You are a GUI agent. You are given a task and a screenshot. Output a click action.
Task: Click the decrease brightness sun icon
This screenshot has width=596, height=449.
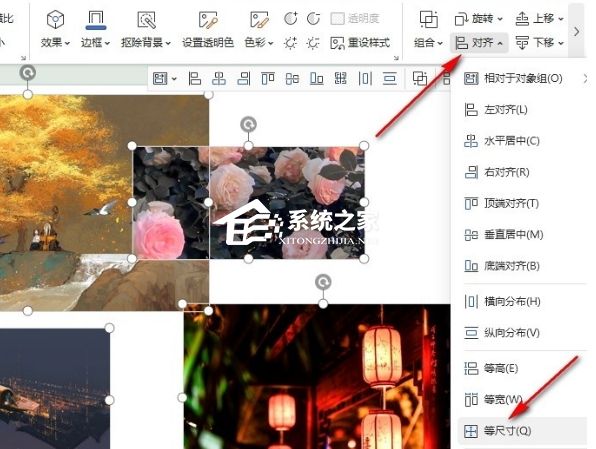[314, 43]
